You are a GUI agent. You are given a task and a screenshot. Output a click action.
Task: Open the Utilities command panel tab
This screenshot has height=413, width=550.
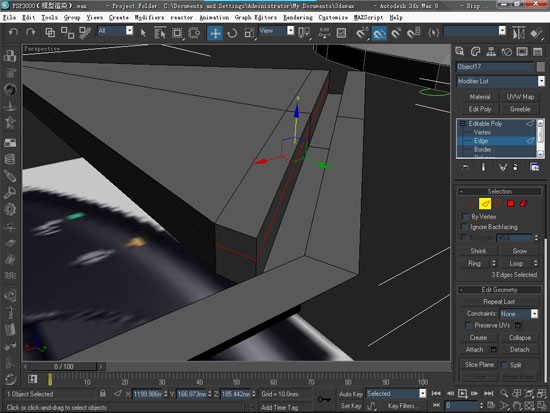click(537, 52)
